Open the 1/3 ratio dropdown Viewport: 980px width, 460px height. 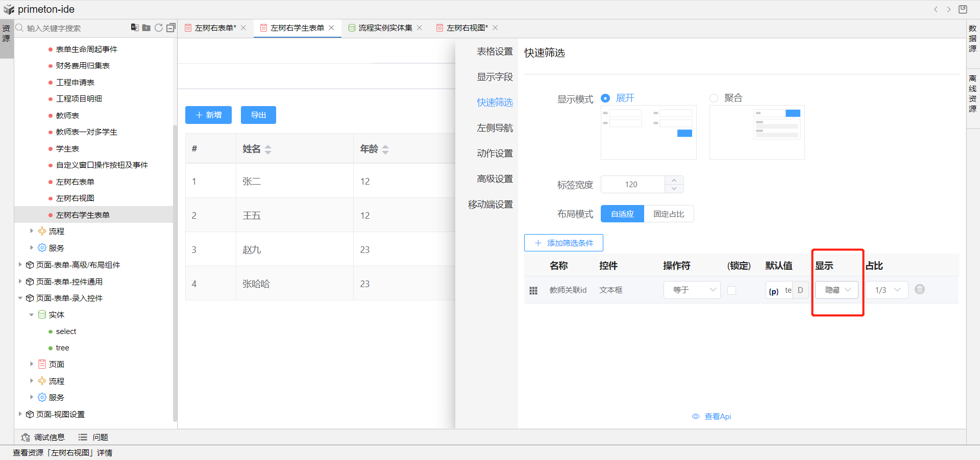[887, 290]
